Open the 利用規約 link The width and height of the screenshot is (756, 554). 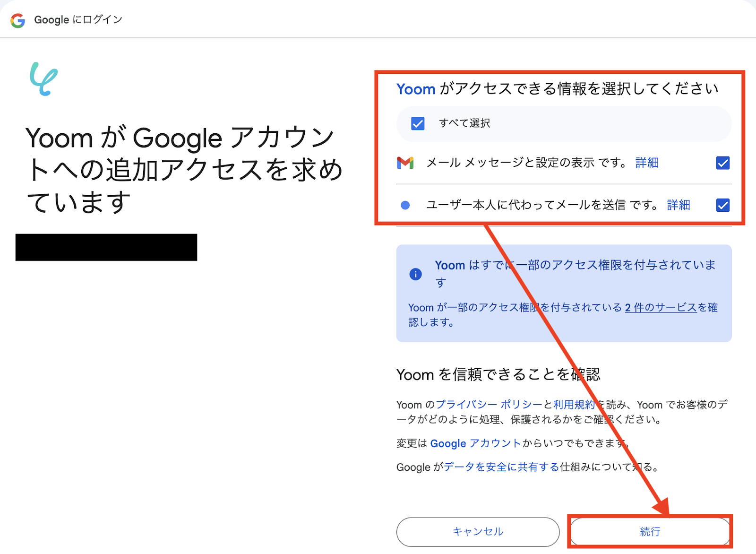pos(574,405)
